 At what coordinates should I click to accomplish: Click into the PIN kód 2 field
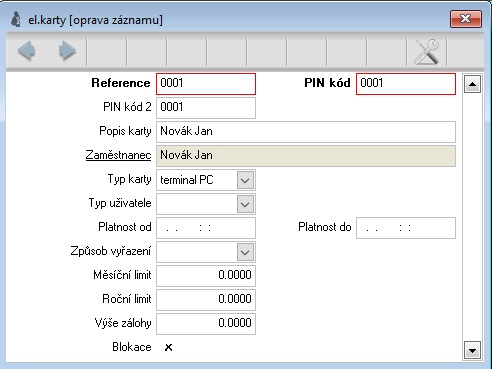pyautogui.click(x=206, y=108)
